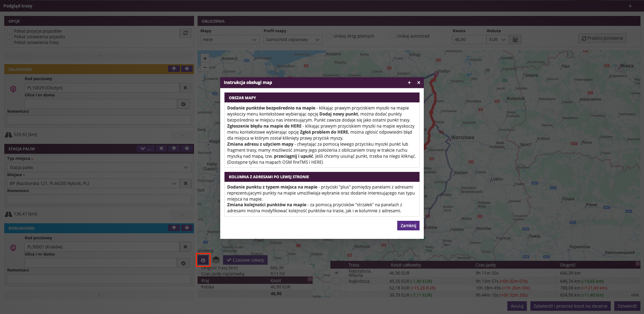Viewport: 644px width, 314px height.
Task: Click the Kwota input field
Action: pos(469,40)
